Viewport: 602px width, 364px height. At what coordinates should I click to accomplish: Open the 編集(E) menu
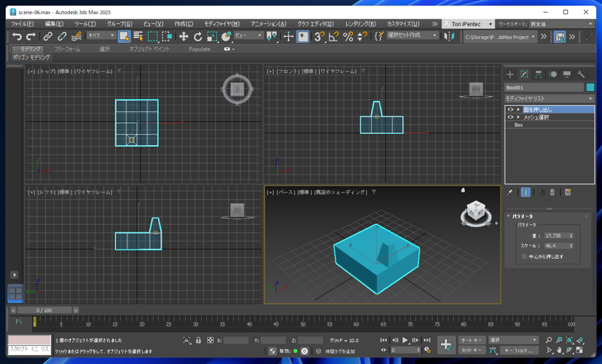click(54, 24)
